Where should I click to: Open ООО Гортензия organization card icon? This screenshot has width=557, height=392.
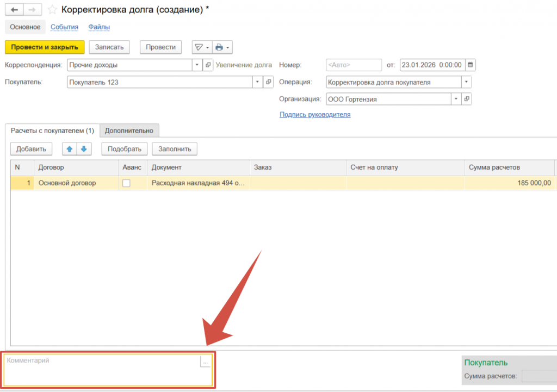tap(467, 99)
